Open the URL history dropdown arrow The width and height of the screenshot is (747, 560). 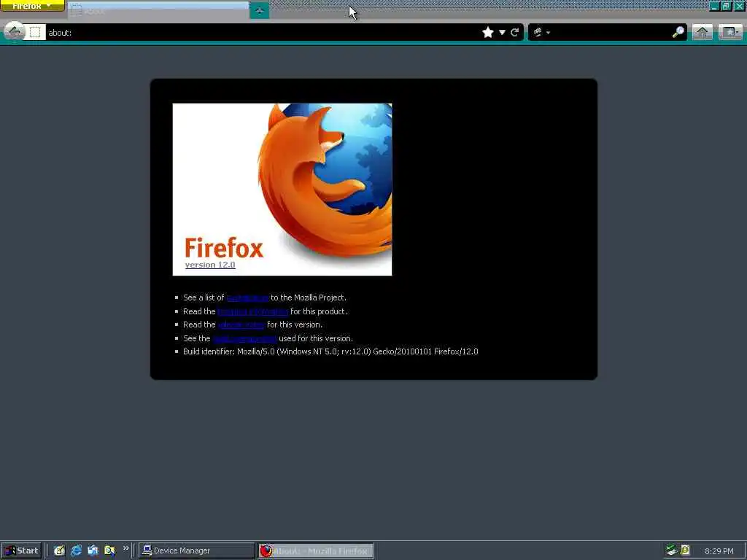click(x=502, y=32)
